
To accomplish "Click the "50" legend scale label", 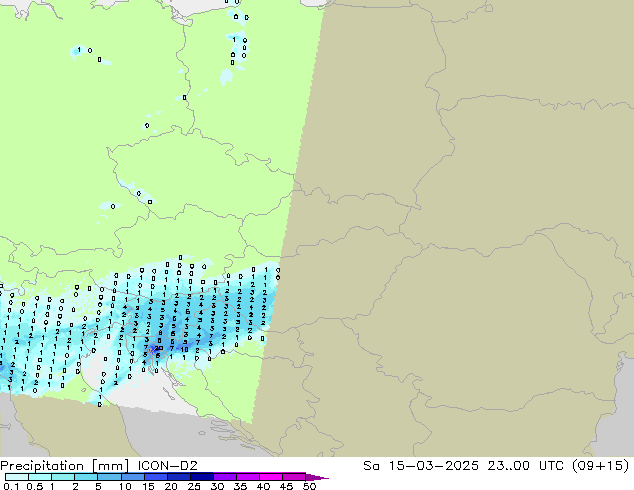I will pos(310,486).
